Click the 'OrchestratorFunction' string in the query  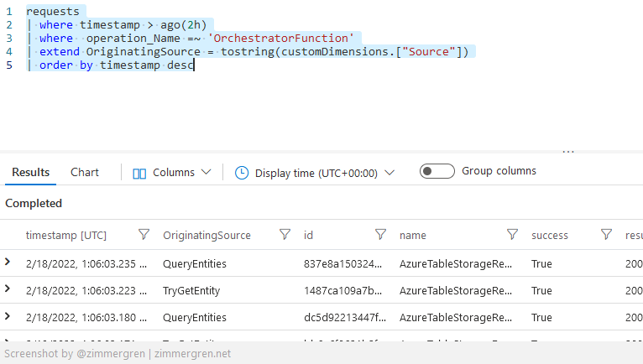(x=281, y=39)
